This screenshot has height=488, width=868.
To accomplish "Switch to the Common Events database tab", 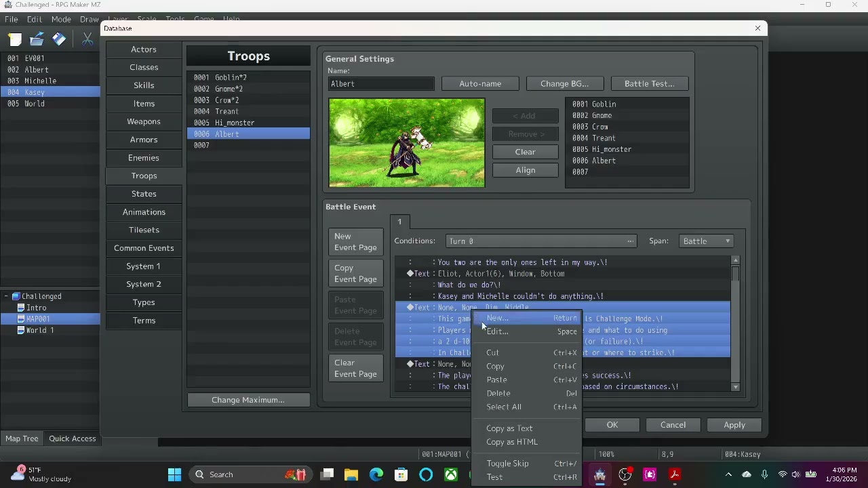I will click(x=144, y=248).
